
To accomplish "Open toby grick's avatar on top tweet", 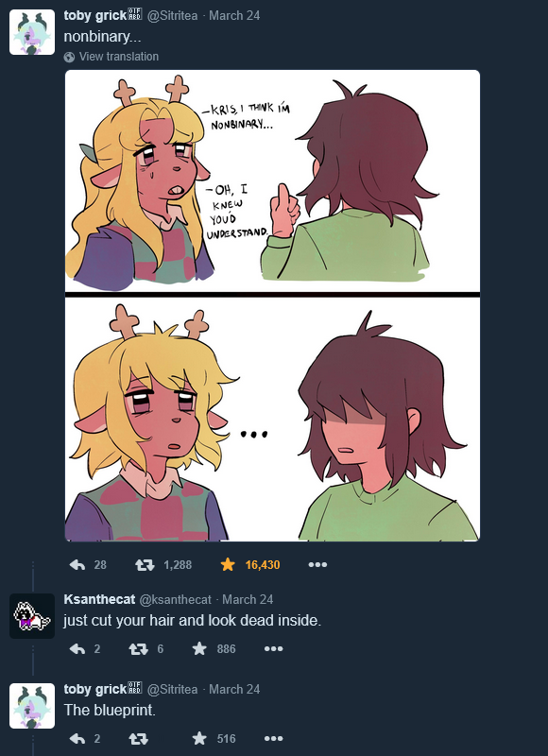I will [32, 32].
